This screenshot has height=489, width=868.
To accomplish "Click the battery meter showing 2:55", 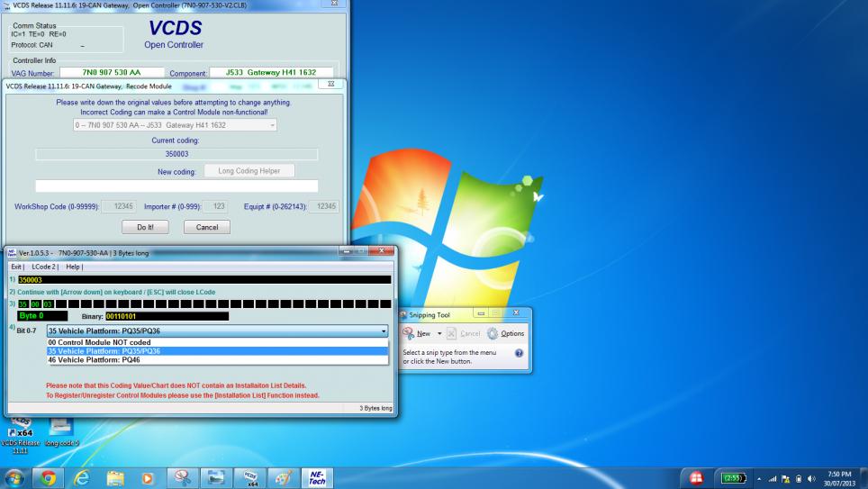I will pyautogui.click(x=734, y=478).
